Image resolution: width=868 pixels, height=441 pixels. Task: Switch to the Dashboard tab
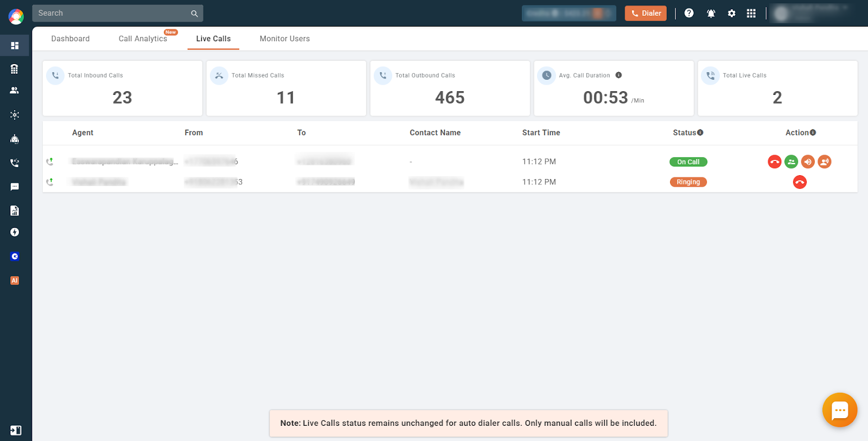click(x=71, y=39)
